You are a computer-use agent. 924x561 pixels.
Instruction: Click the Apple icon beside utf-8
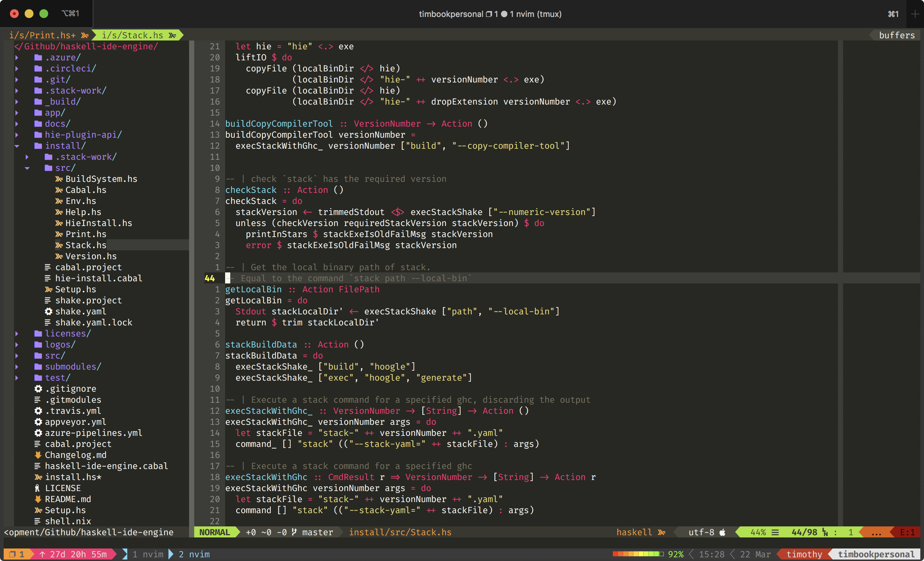(x=723, y=532)
